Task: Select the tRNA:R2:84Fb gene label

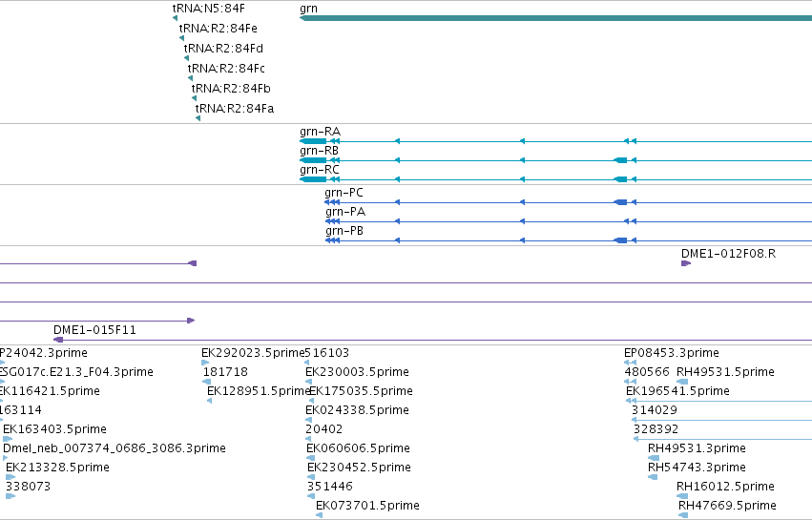Action: pyautogui.click(x=231, y=89)
